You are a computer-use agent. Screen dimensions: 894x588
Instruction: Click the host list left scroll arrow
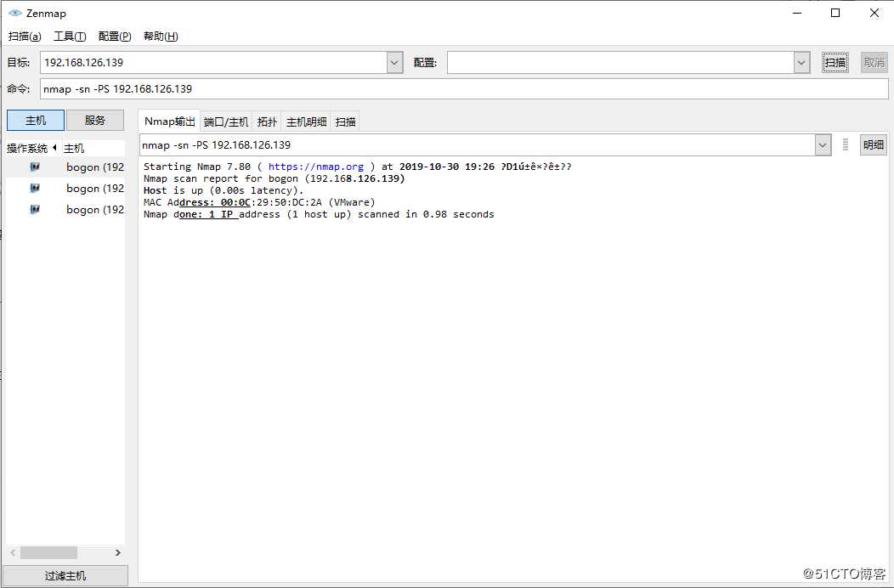coord(13,552)
